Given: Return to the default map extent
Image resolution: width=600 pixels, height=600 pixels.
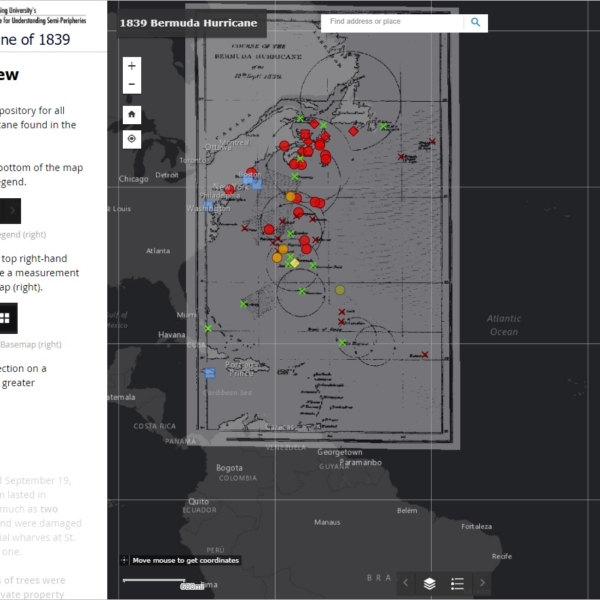Looking at the screenshot, I should 132,114.
